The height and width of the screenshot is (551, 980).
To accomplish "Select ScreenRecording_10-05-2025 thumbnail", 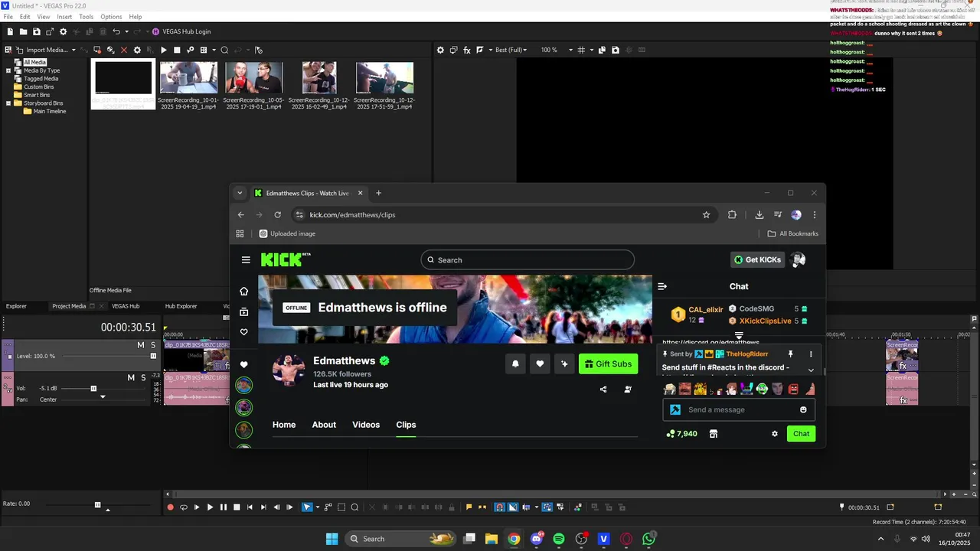I will point(253,77).
